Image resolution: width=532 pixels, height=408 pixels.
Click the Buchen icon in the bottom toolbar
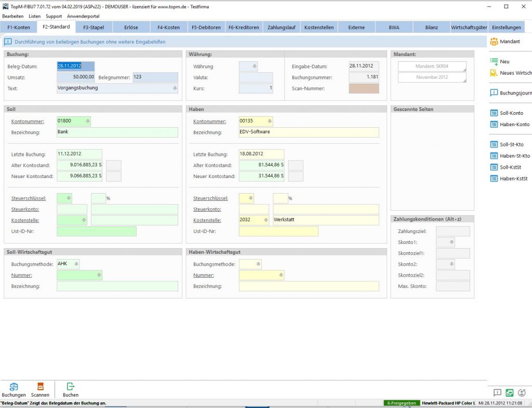point(70,387)
